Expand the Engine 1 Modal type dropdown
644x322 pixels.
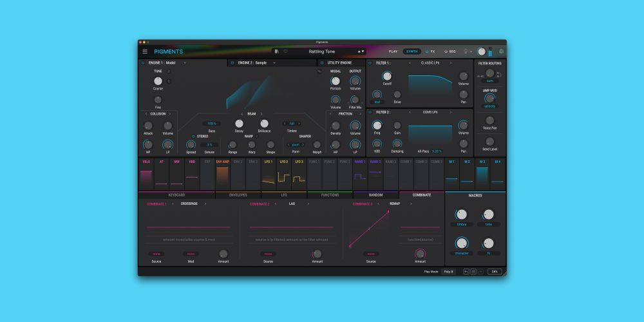point(185,63)
